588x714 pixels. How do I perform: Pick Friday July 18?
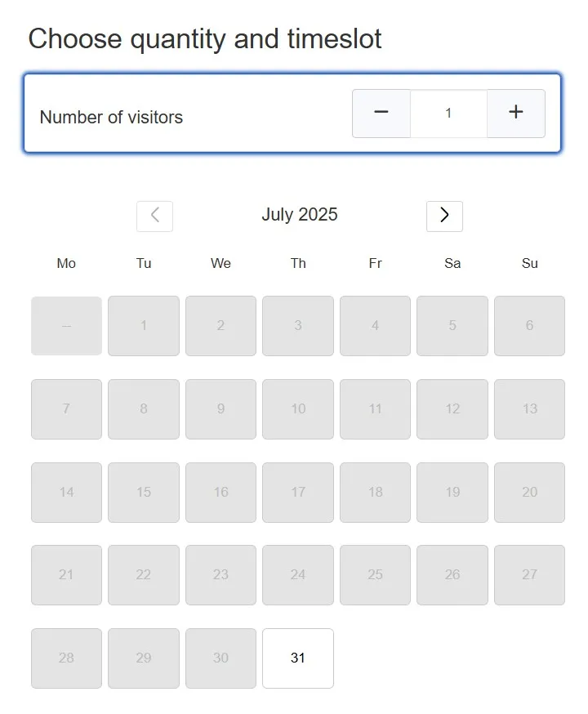[375, 493]
